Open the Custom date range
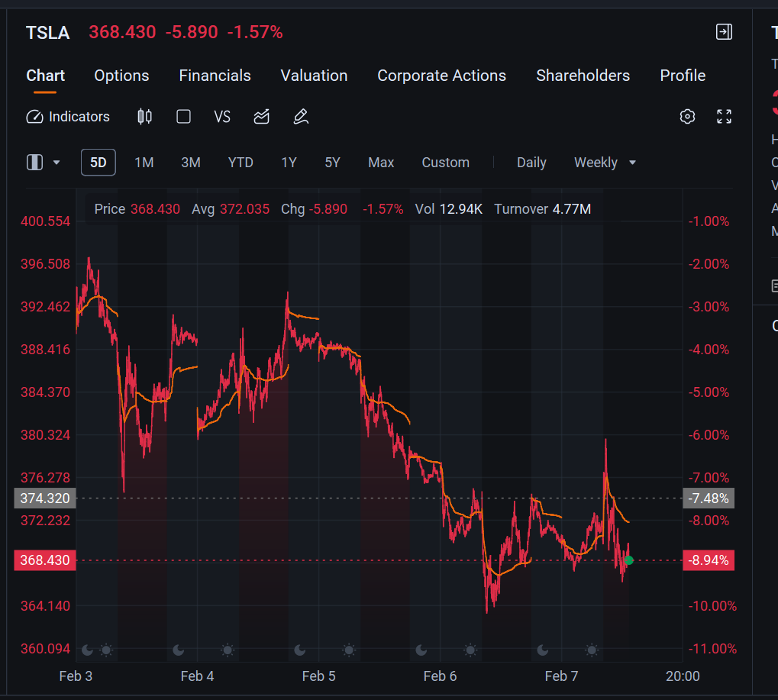The height and width of the screenshot is (700, 778). [x=446, y=163]
